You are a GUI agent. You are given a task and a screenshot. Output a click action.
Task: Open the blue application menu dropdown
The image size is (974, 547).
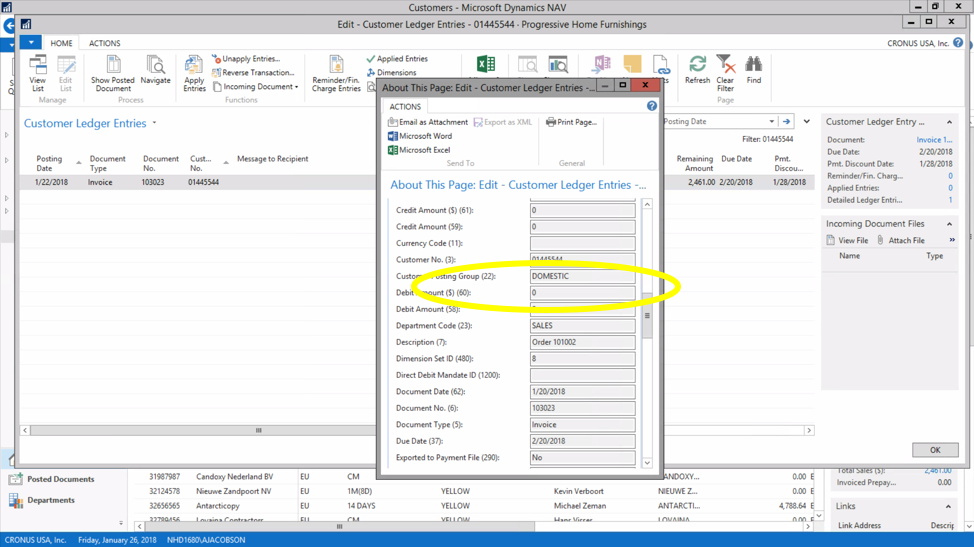tap(30, 42)
